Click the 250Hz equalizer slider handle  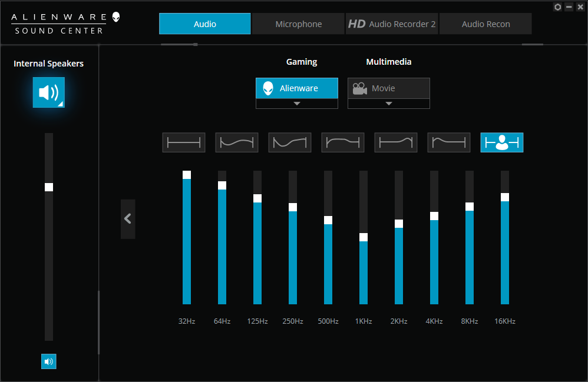pos(293,207)
